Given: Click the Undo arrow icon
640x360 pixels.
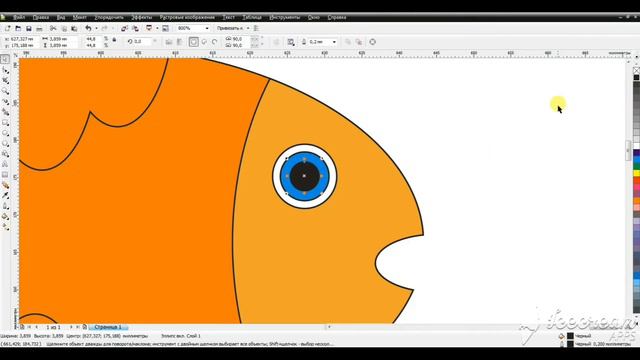Looking at the screenshot, I should [x=88, y=28].
